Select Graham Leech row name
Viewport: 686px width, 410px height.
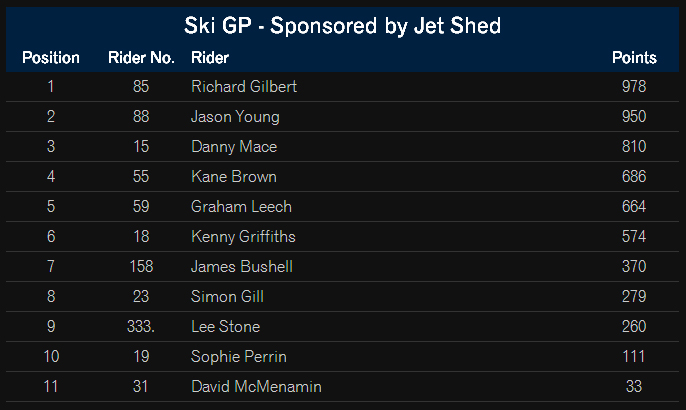coord(242,207)
